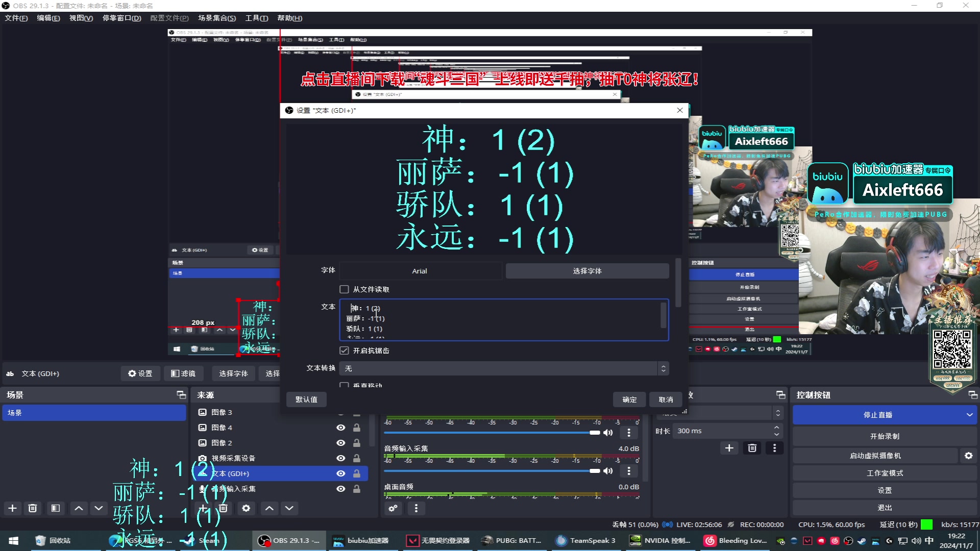The image size is (980, 551).
Task: Reset settings with 默认值 button
Action: 306,399
